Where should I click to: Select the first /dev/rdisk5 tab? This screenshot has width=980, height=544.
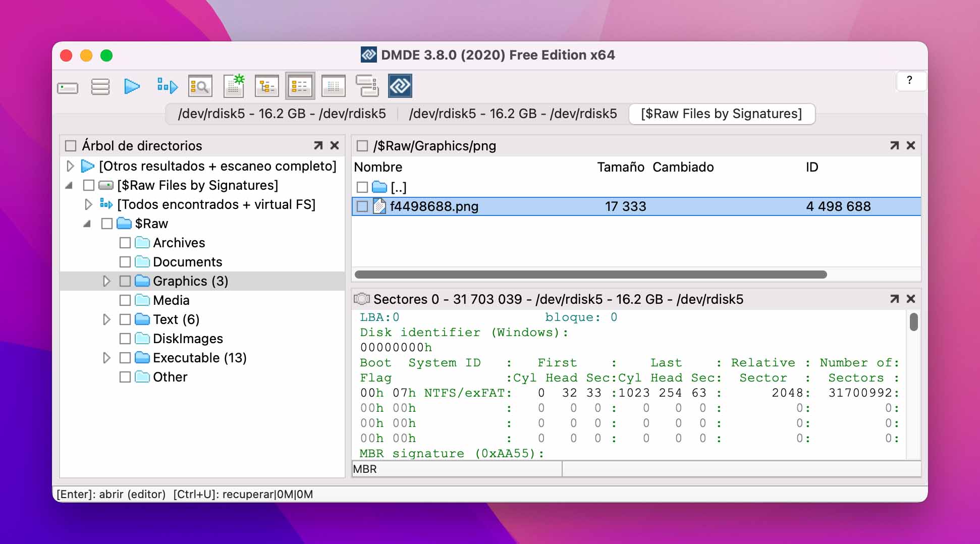pos(282,114)
